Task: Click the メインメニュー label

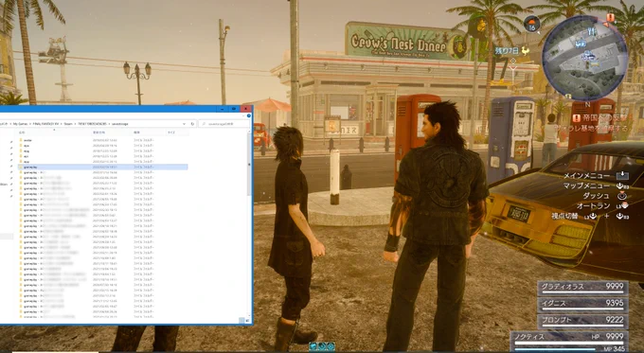Action: (x=587, y=175)
